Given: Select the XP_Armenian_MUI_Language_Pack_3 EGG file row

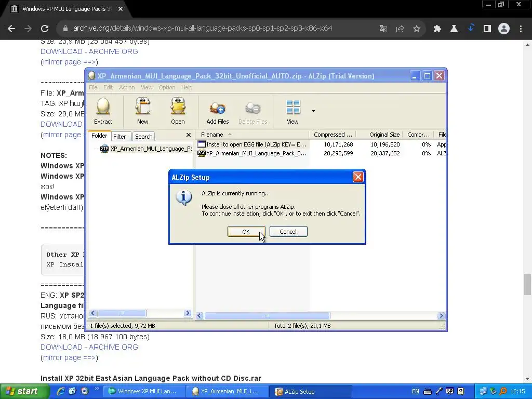Looking at the screenshot, I should 321,153.
